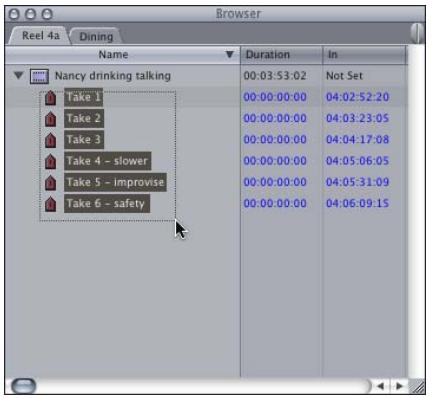Select the Take 3 marker name
This screenshot has height=398, width=432.
(84, 140)
